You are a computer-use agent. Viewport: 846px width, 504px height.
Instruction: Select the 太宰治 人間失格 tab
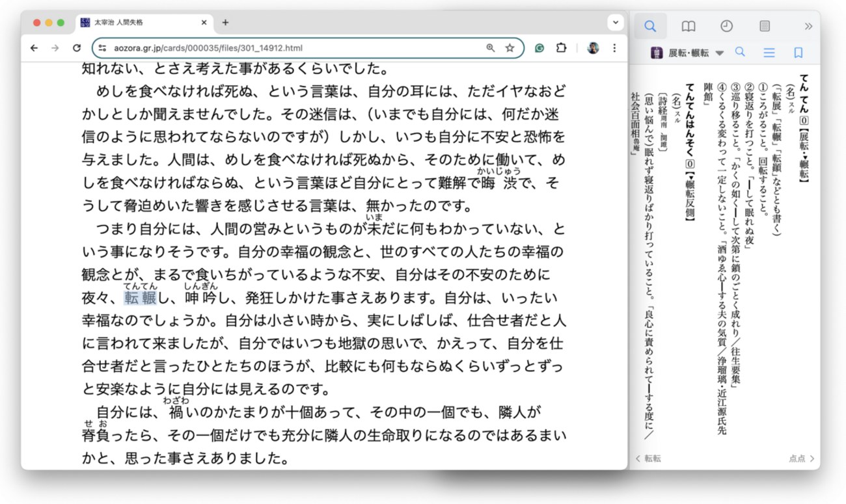[143, 23]
